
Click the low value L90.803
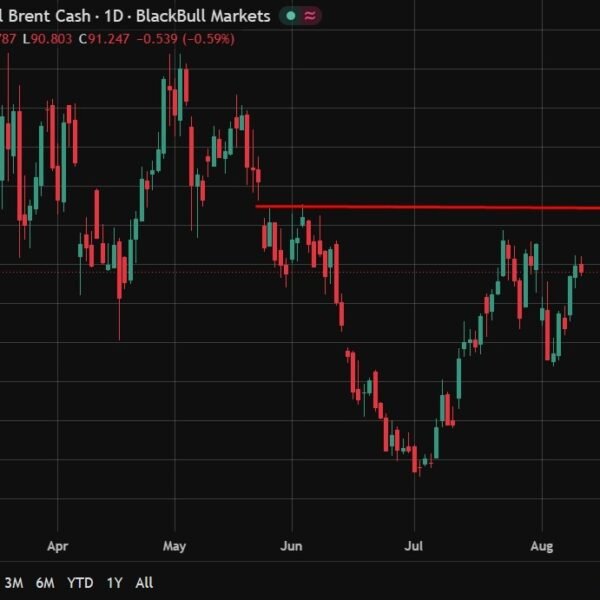click(x=47, y=39)
